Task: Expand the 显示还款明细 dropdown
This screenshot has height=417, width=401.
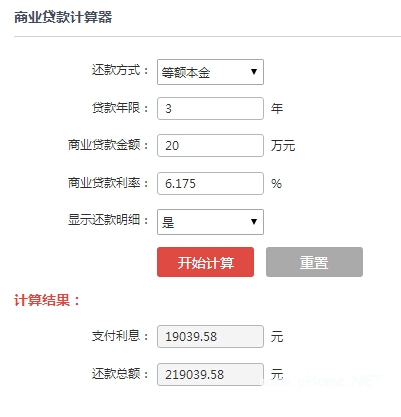Action: click(x=210, y=222)
